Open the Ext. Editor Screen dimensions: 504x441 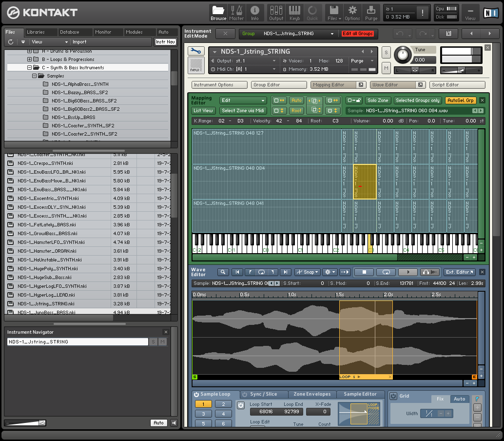click(459, 272)
